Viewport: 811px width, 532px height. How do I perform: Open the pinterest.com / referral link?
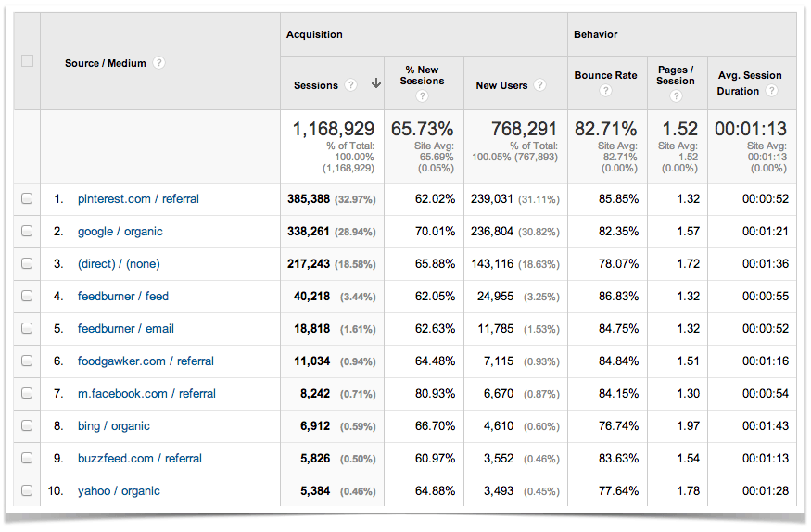pos(138,199)
